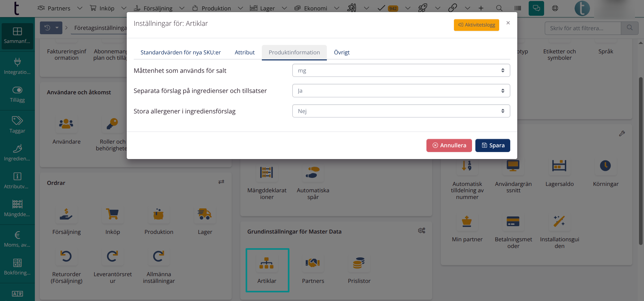Screen dimensions: 644x301
Task: Open the salt unit dropdown showing mg
Action: tap(401, 70)
